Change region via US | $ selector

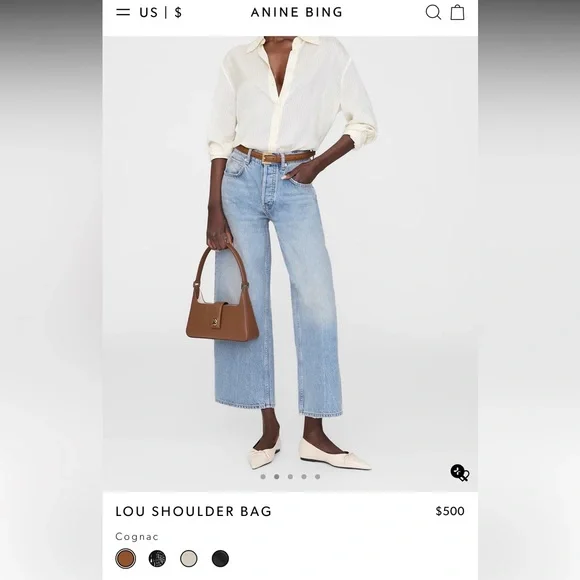161,13
